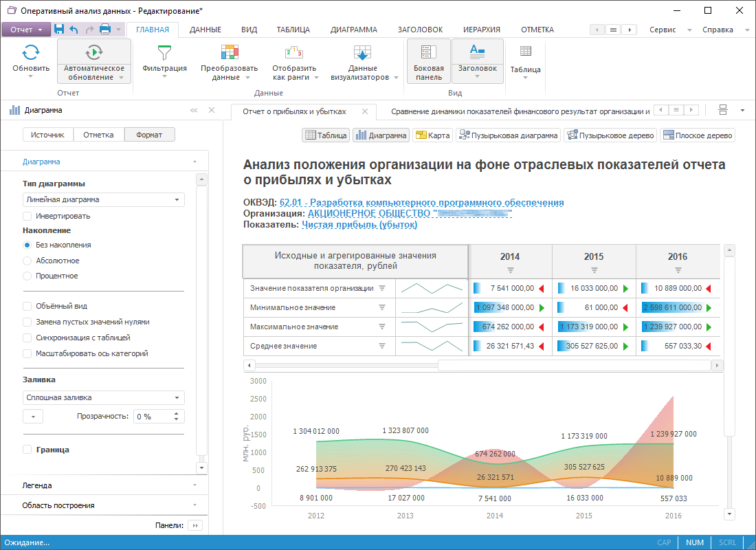Image resolution: width=756 pixels, height=550 pixels.
Task: Click the Refresh (Обновить) icon
Action: coord(31,54)
